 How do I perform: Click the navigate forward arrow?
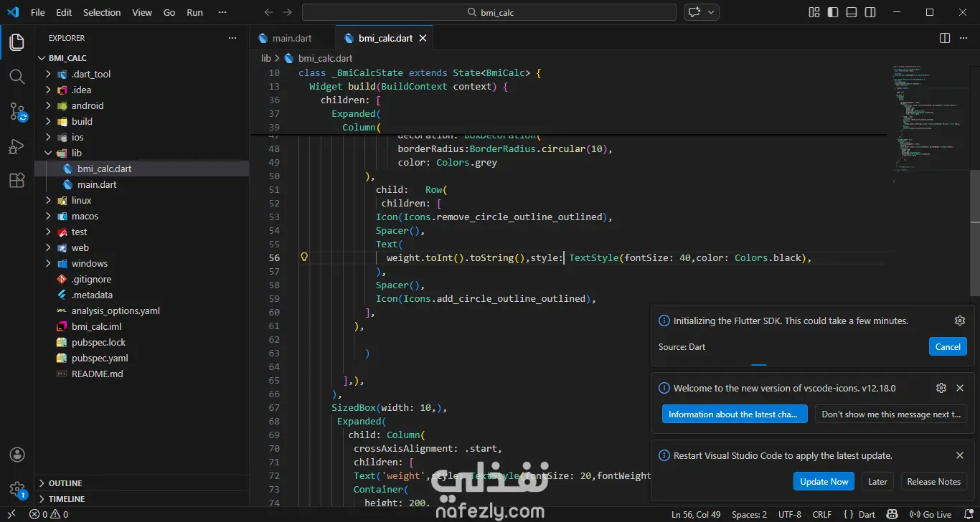pyautogui.click(x=288, y=12)
